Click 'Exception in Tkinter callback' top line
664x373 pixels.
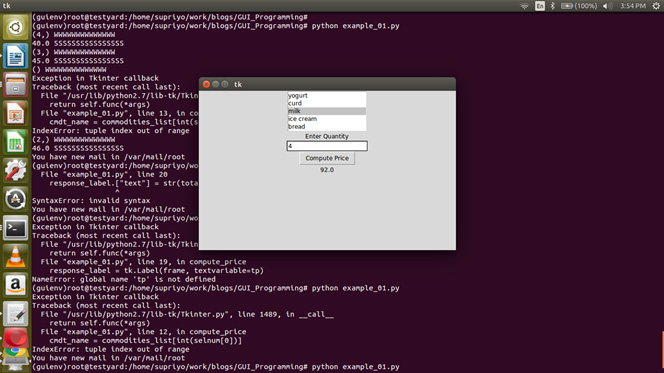point(95,78)
